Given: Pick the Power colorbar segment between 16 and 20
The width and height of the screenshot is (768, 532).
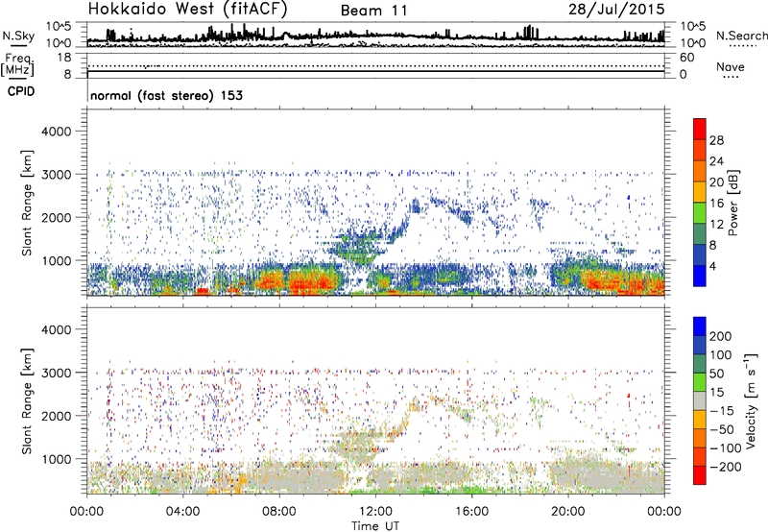Looking at the screenshot, I should (700, 192).
